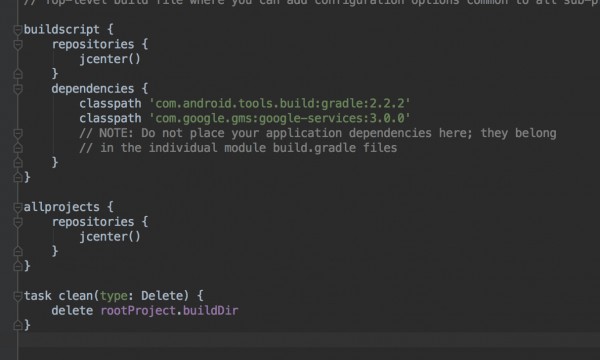This screenshot has height=360, width=600.
Task: Click 'repositories {' under buildscript
Action: (x=99, y=44)
